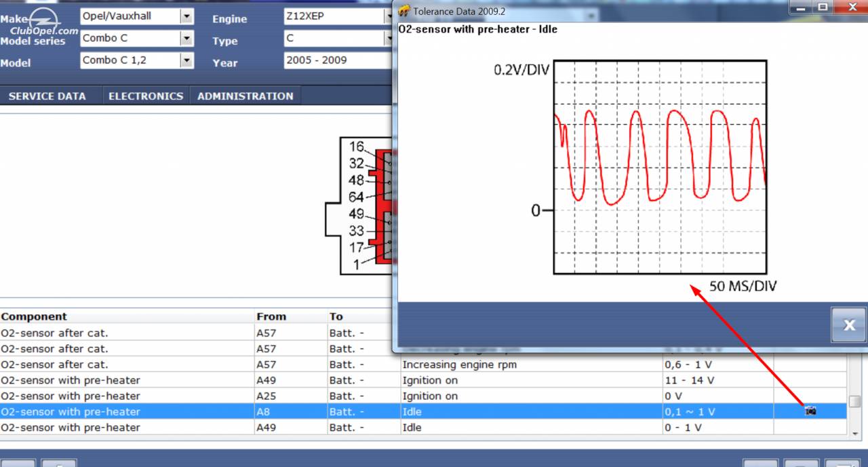This screenshot has width=868, height=467.
Task: Close the O2-sensor waveform popup with X
Action: coord(849,325)
